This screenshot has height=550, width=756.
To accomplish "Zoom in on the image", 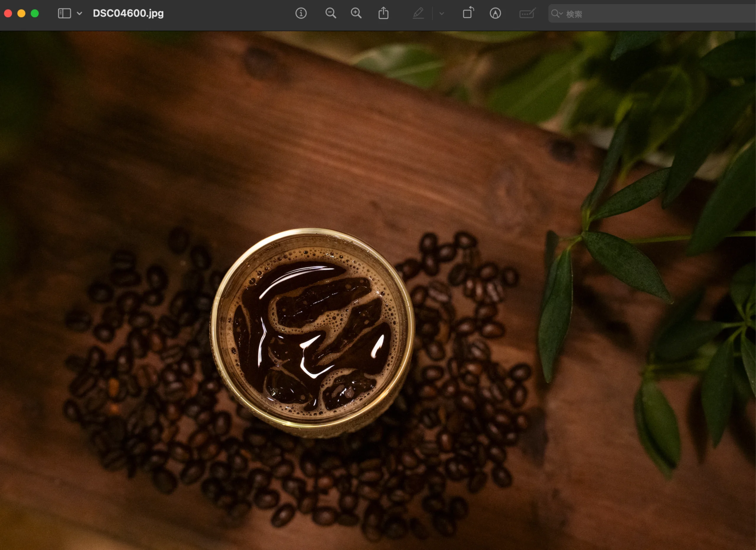I will (x=356, y=13).
